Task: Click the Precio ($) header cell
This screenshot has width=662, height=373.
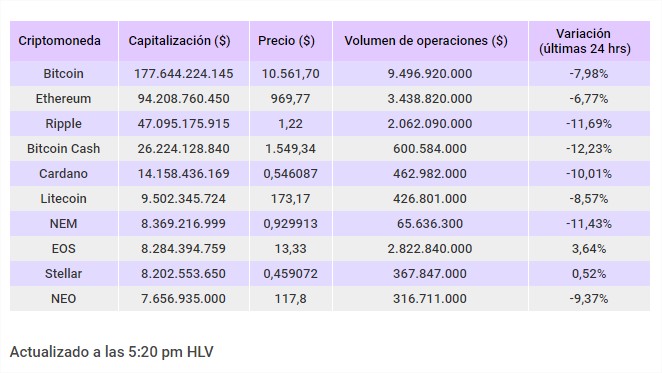Action: (x=286, y=41)
